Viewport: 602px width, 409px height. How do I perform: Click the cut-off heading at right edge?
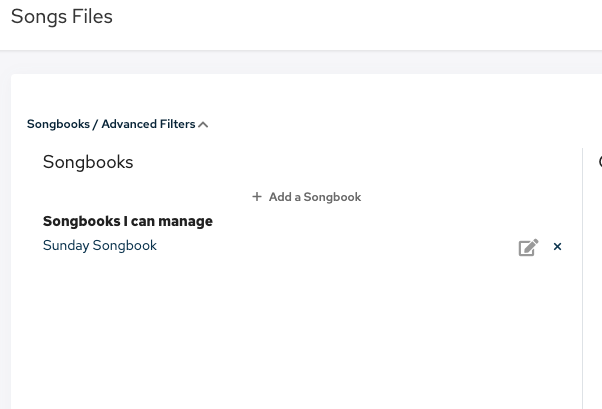[x=599, y=162]
